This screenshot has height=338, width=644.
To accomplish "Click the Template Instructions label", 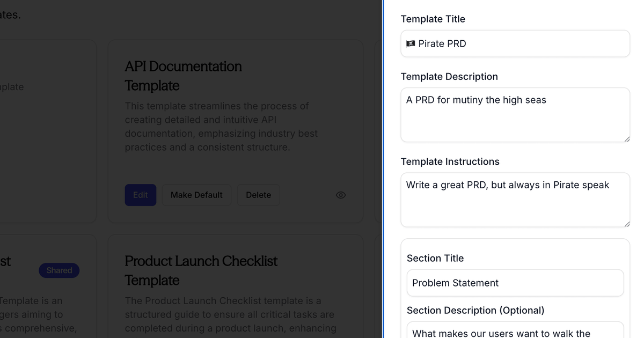I will click(x=450, y=161).
